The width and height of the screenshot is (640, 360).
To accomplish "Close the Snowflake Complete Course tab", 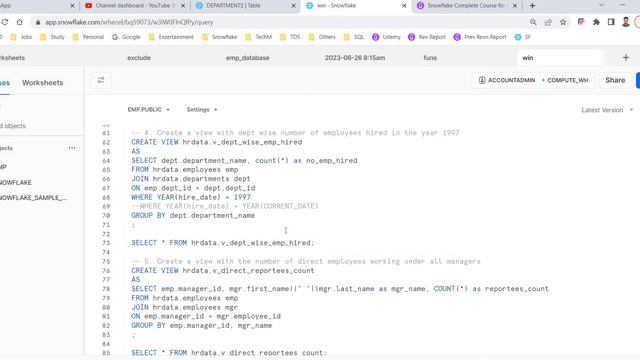I will click(x=515, y=6).
